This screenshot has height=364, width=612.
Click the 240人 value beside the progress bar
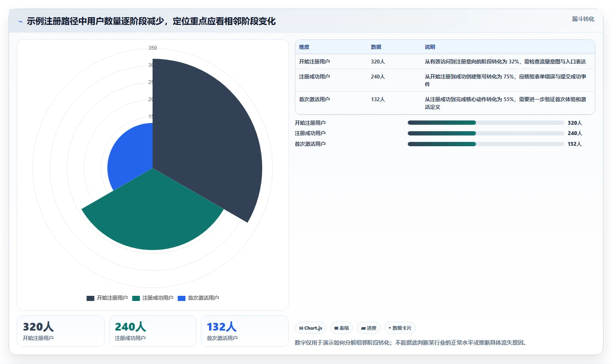575,133
